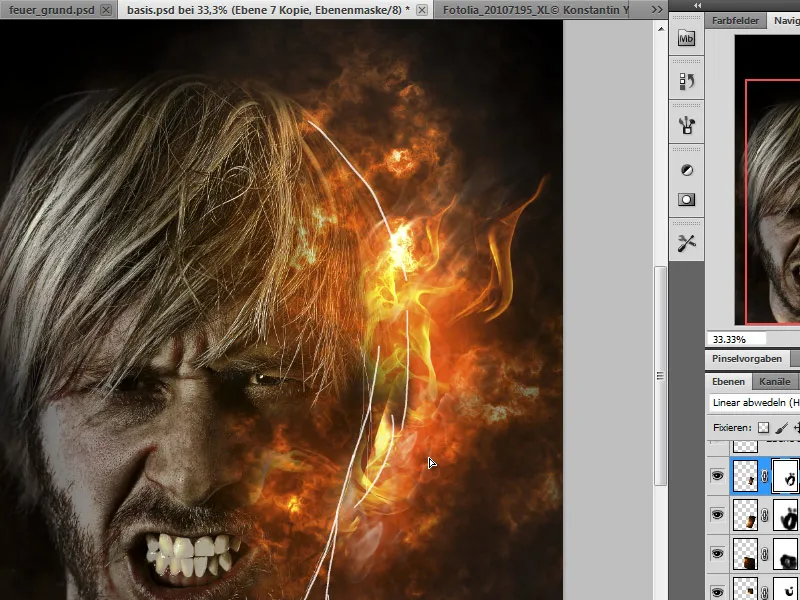Image resolution: width=800 pixels, height=600 pixels.
Task: Toggle visibility of second layer below highlighted layer
Action: [717, 554]
